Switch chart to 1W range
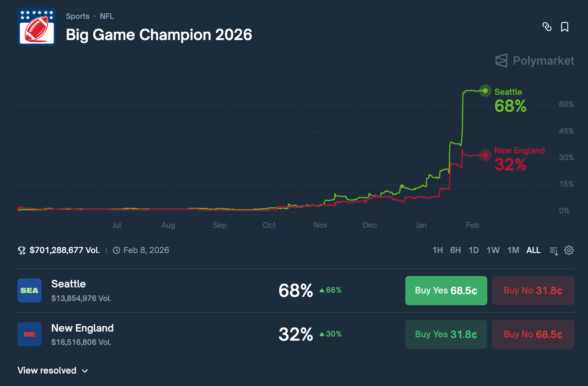 coord(493,250)
